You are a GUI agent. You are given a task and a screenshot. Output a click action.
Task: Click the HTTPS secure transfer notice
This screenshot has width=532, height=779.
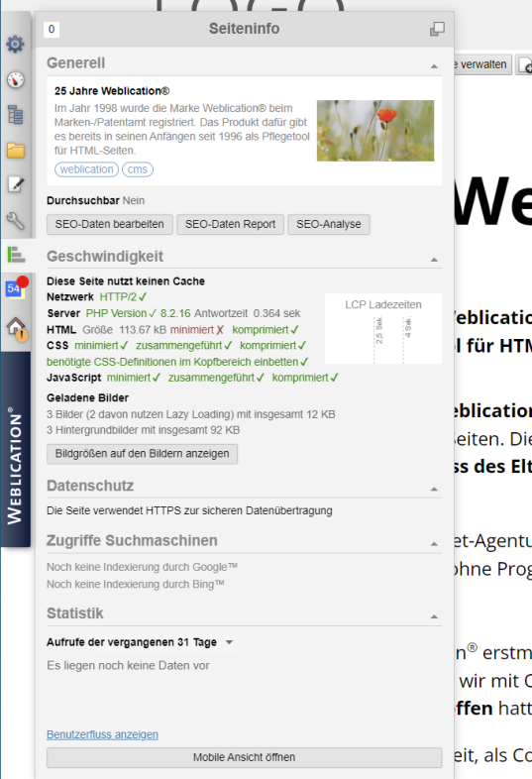click(x=189, y=510)
